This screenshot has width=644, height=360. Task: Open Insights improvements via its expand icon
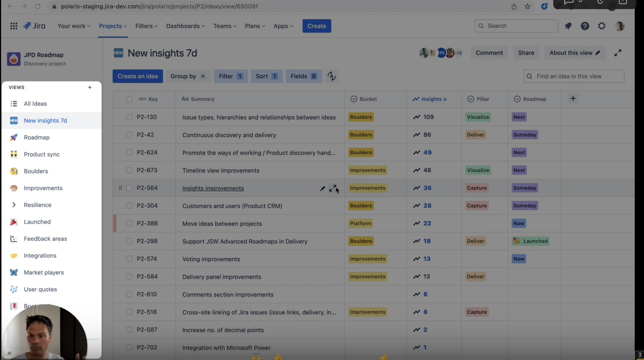(333, 188)
